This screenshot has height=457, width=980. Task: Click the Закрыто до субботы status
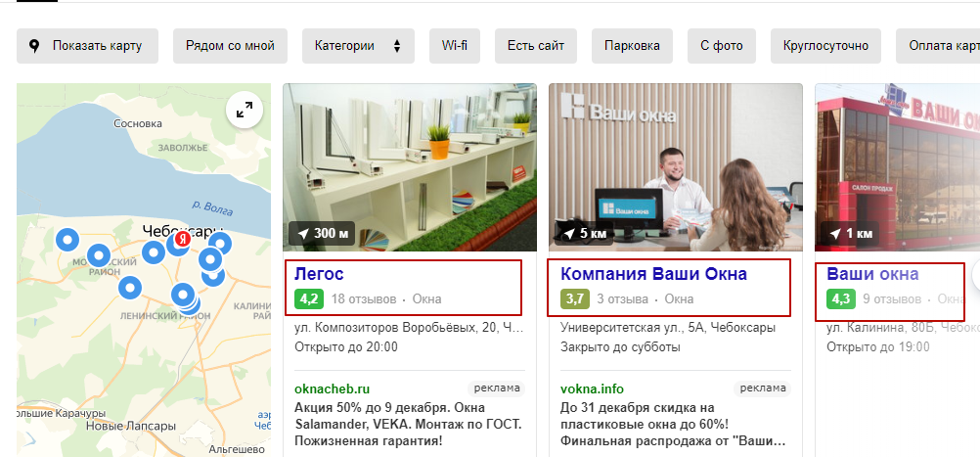coord(620,347)
